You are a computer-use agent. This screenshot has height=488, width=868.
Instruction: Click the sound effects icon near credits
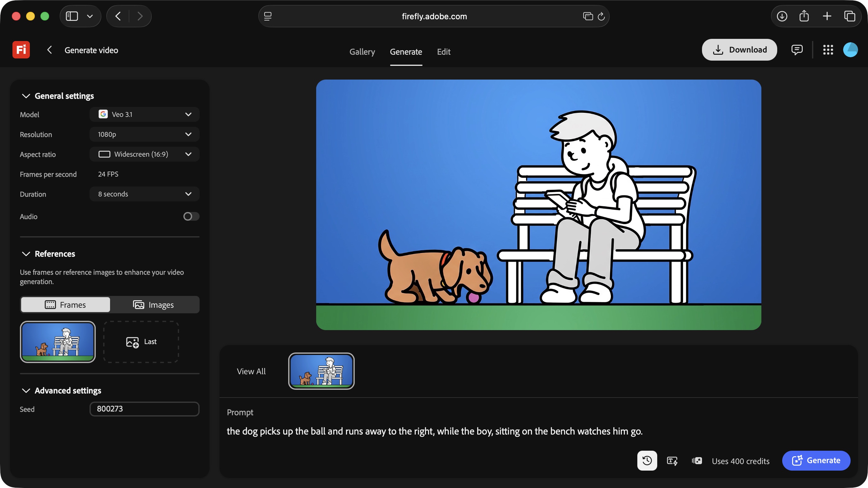pyautogui.click(x=697, y=460)
